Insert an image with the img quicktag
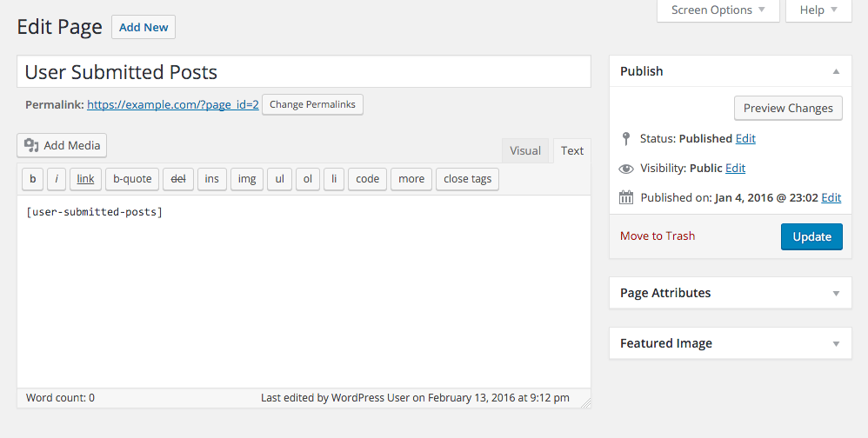Screen dimensions: 868x438 pos(247,179)
